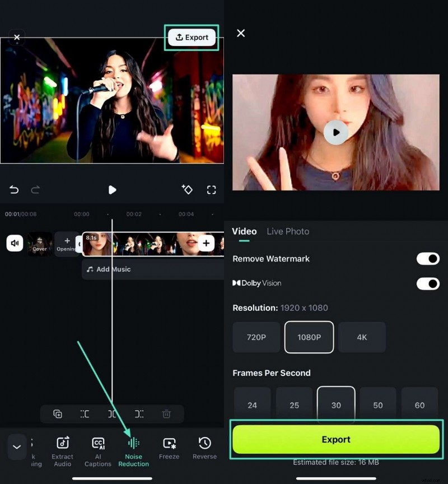Tap the green Export button
This screenshot has height=484, width=448.
(x=336, y=440)
